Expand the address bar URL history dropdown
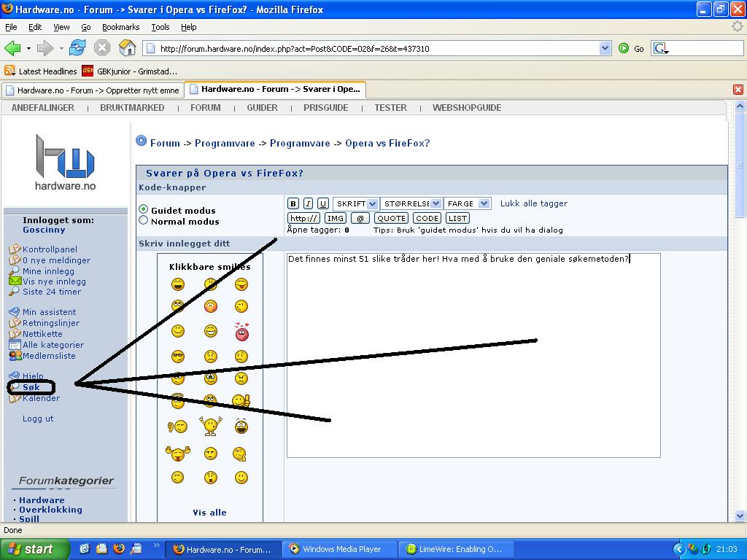747x560 pixels. (x=605, y=48)
